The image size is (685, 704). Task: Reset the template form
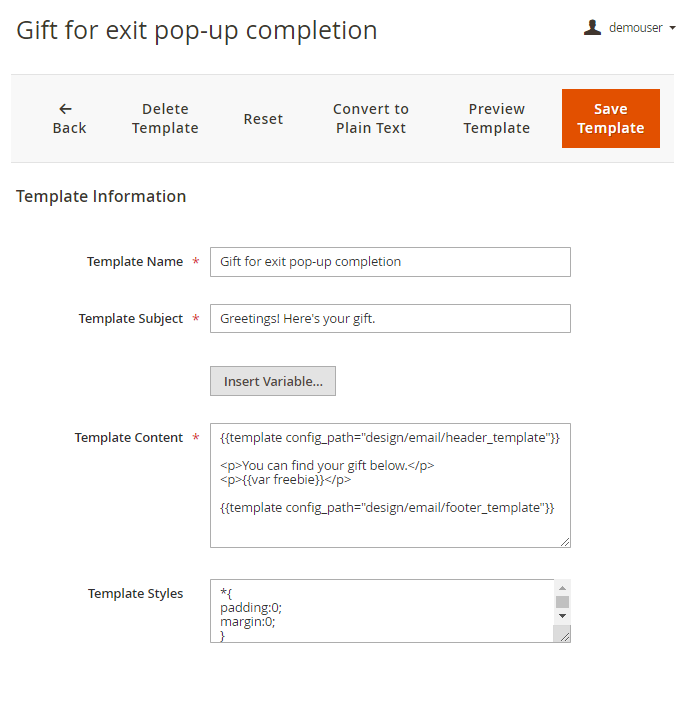click(263, 119)
